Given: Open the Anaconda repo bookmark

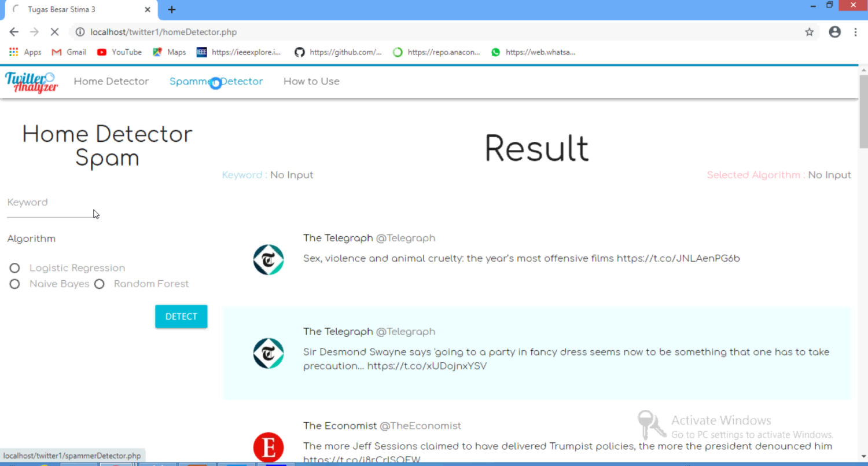Looking at the screenshot, I should [x=436, y=52].
